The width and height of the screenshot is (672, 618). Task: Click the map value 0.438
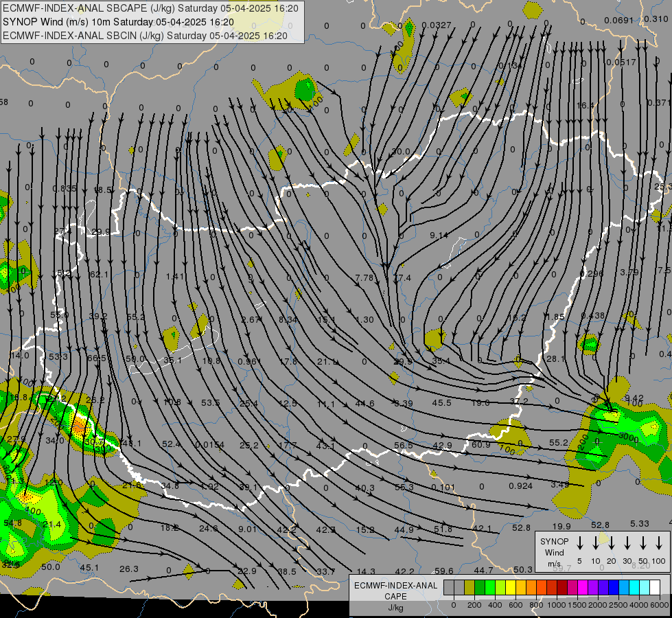point(592,316)
